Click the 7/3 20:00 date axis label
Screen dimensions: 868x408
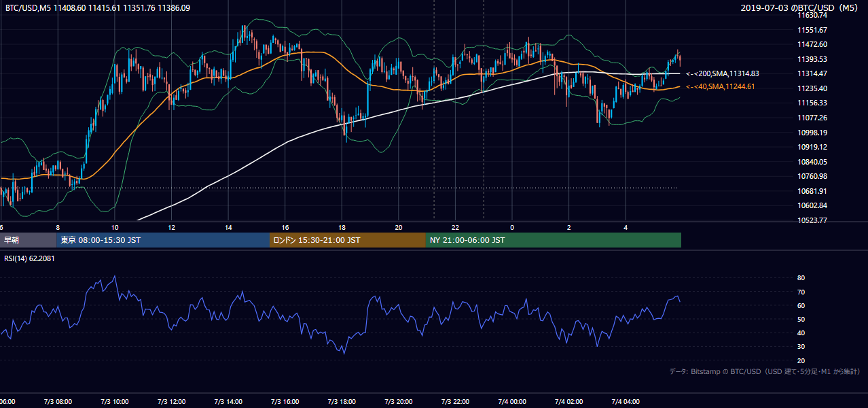pyautogui.click(x=399, y=402)
